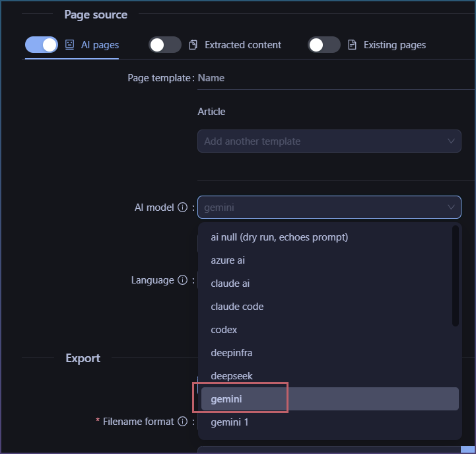Switch to the AI pages tab
Image resolution: width=476 pixels, height=454 pixels.
click(x=100, y=45)
